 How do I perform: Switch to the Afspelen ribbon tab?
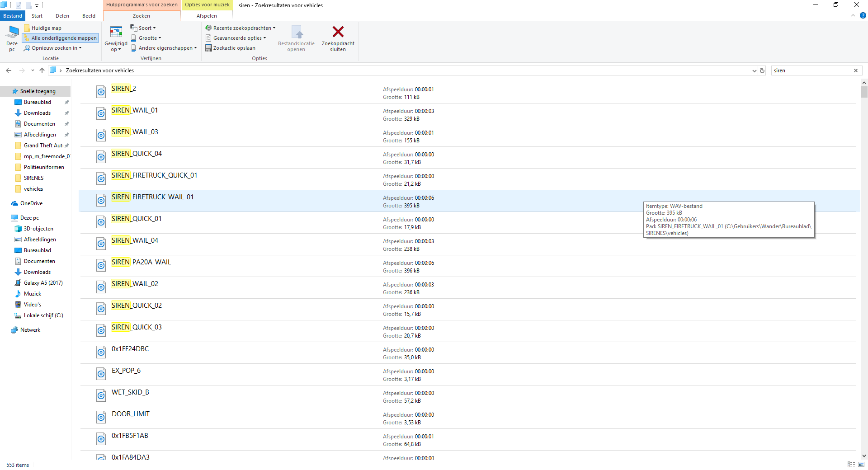pyautogui.click(x=207, y=16)
